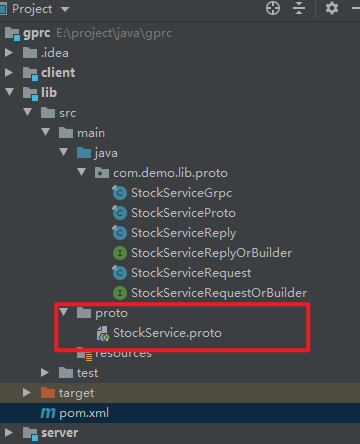The image size is (360, 444).
Task: Open the Project panel gear settings
Action: point(332,8)
